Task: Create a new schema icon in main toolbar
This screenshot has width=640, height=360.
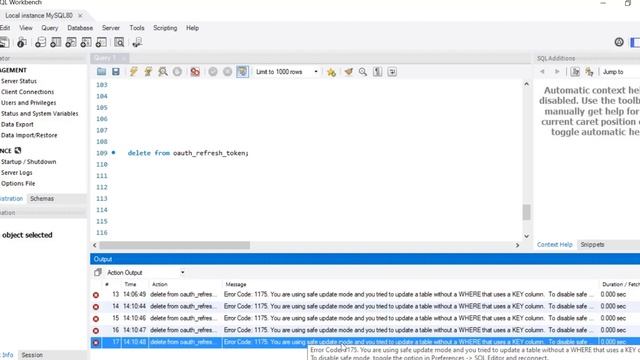Action: [40, 42]
